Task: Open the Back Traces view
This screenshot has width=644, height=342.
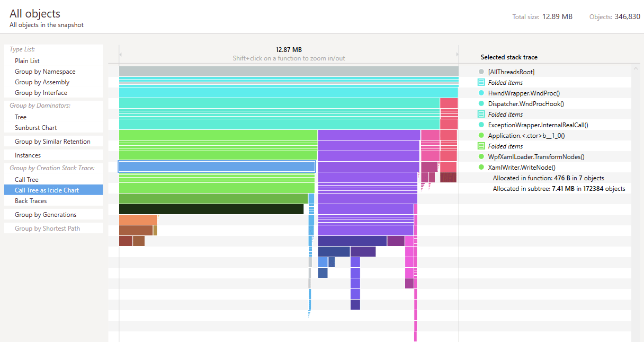Action: (x=31, y=201)
